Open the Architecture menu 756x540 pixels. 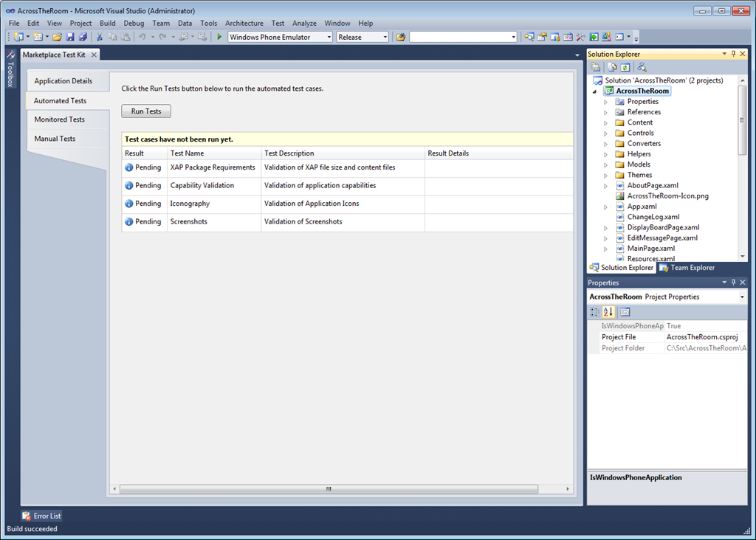click(244, 23)
